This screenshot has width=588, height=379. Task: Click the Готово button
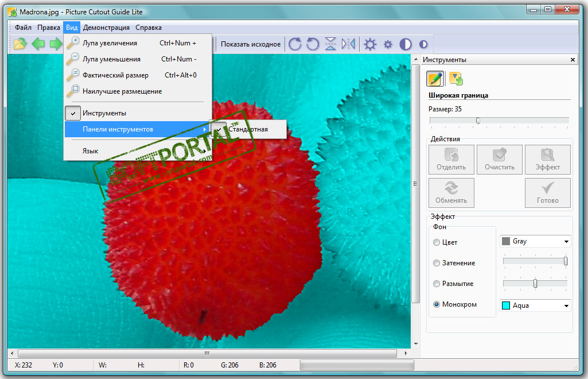pyautogui.click(x=547, y=193)
